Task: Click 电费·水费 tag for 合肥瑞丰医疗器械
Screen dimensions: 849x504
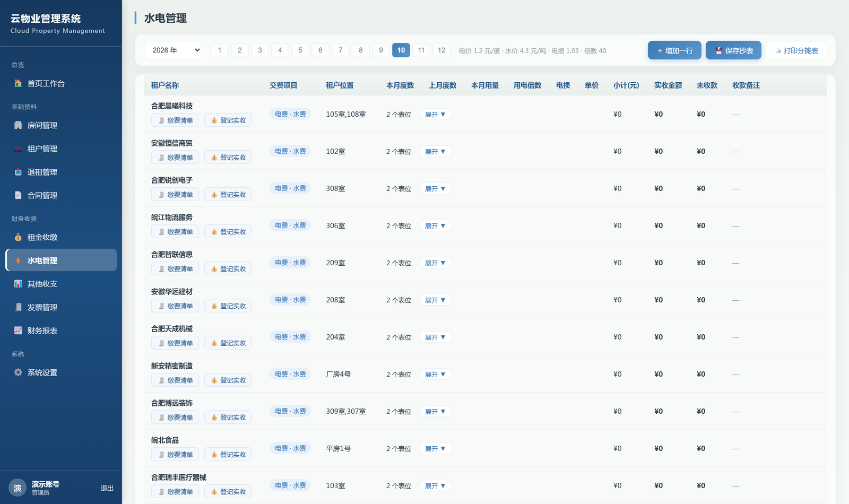Action: tap(290, 485)
